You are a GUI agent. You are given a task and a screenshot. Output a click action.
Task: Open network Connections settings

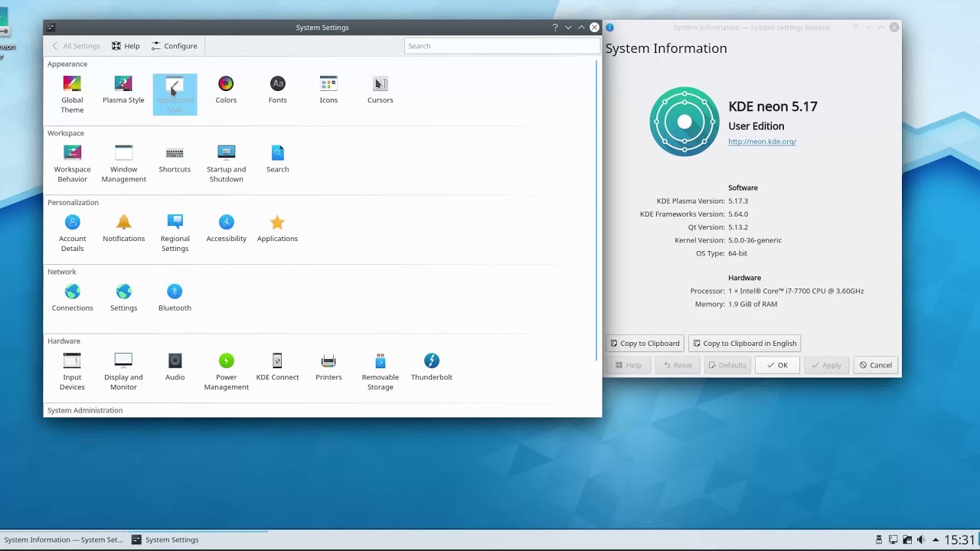pos(72,298)
